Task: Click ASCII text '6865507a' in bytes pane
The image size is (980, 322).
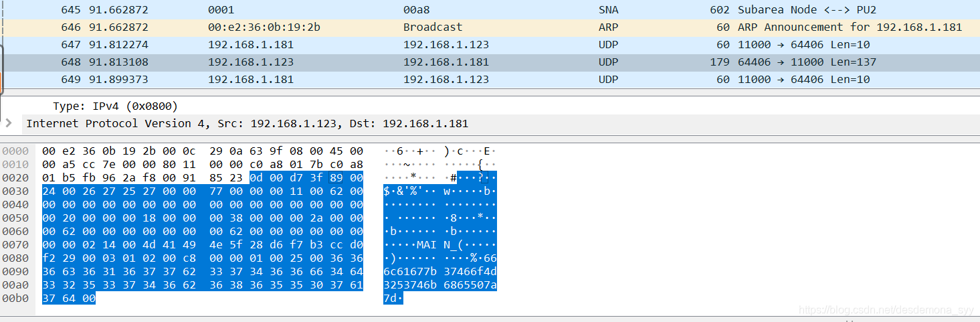Action: click(x=470, y=285)
